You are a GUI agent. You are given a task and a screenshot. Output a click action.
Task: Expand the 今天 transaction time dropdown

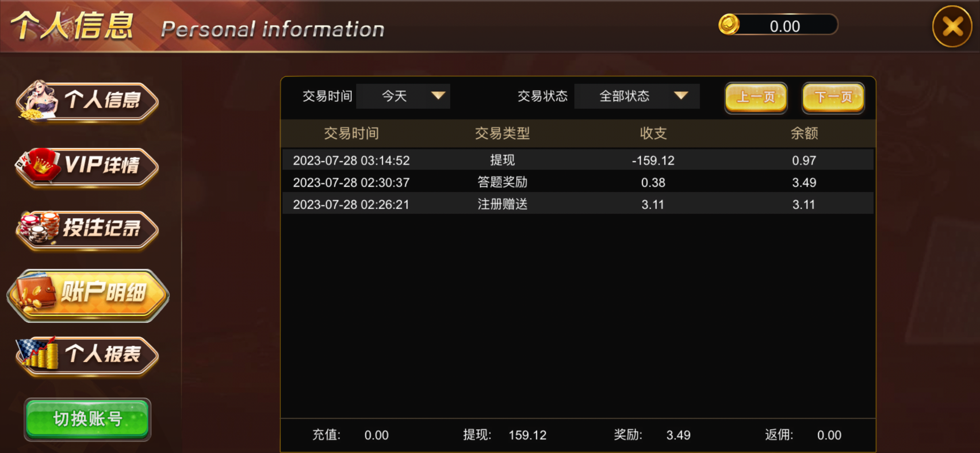coord(403,96)
